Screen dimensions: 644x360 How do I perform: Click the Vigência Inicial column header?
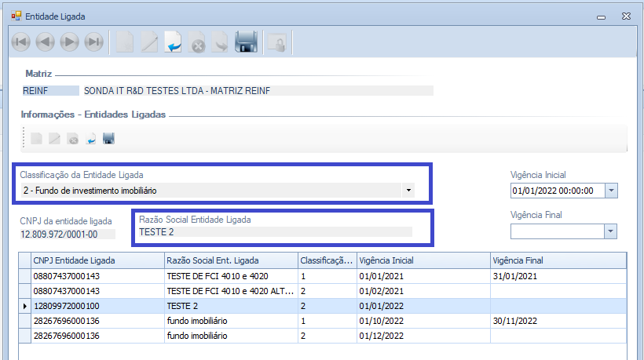(x=422, y=260)
